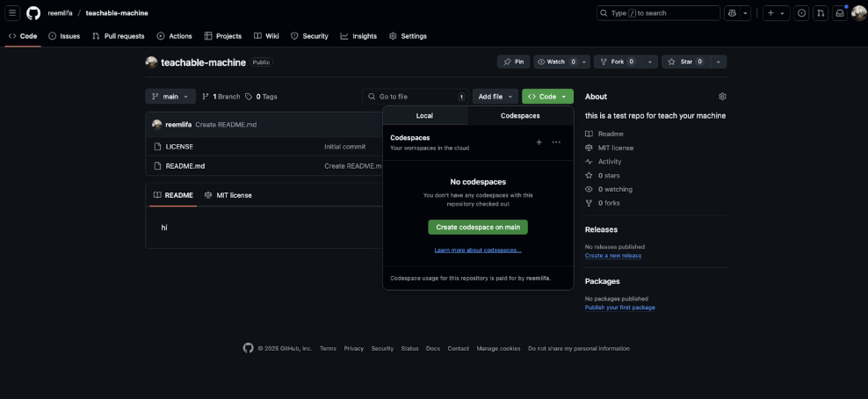Fork the repository
Viewport: 868px width, 399px height.
pyautogui.click(x=618, y=62)
